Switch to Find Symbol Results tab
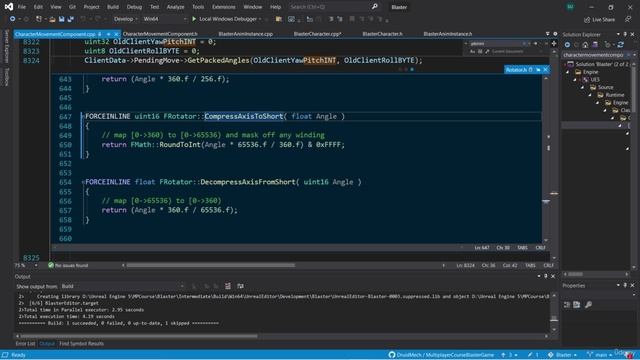 coord(81,344)
